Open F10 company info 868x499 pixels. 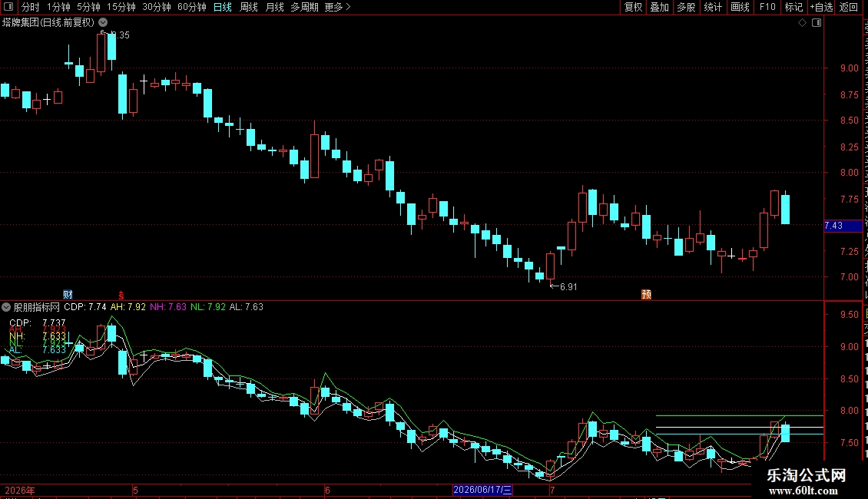(x=767, y=7)
